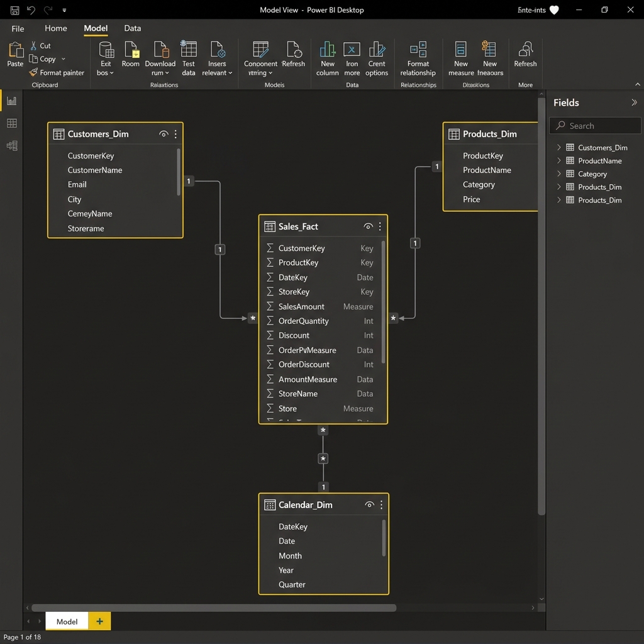Click the Cut scissors icon
644x644 pixels.
34,45
